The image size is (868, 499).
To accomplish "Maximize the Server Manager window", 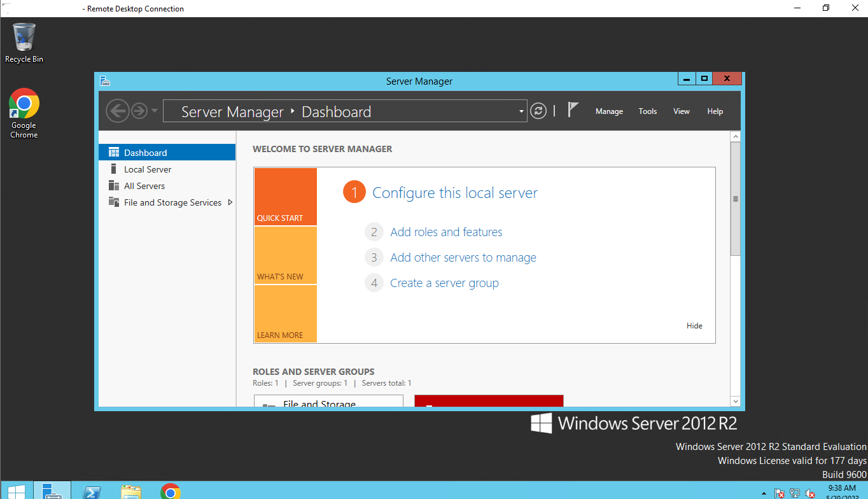I will coord(704,79).
